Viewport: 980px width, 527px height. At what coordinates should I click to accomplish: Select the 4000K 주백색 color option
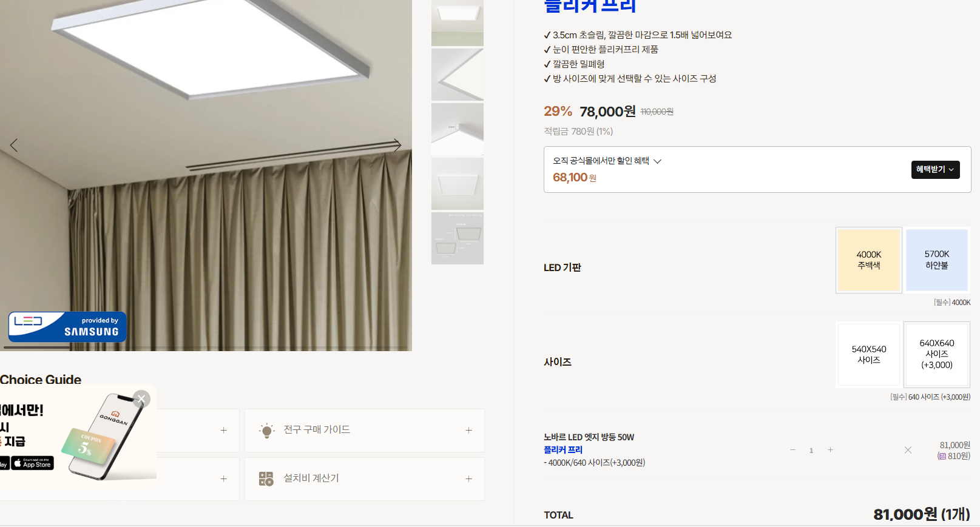tap(869, 260)
